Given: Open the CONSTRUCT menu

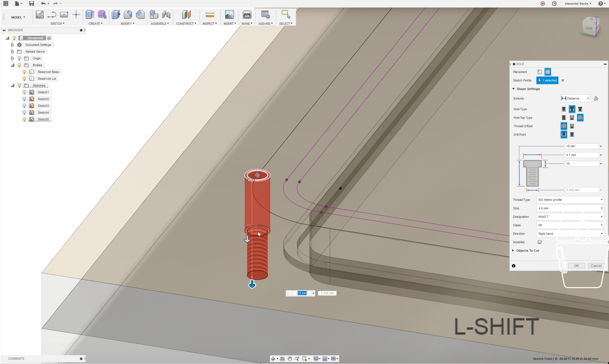Looking at the screenshot, I should 186,24.
